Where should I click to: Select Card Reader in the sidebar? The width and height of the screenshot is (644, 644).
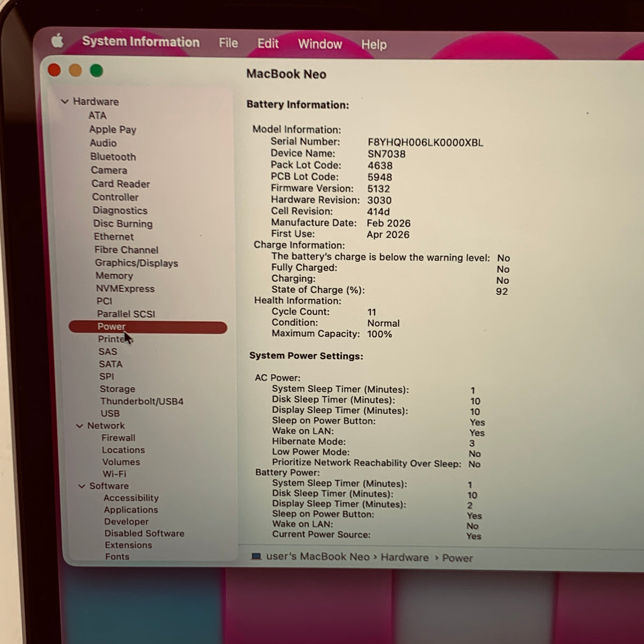[121, 184]
